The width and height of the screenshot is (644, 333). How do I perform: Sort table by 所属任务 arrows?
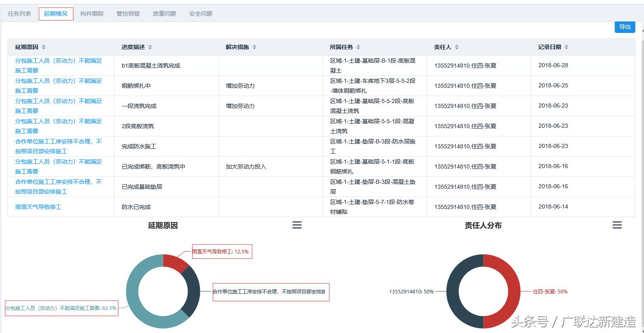358,47
